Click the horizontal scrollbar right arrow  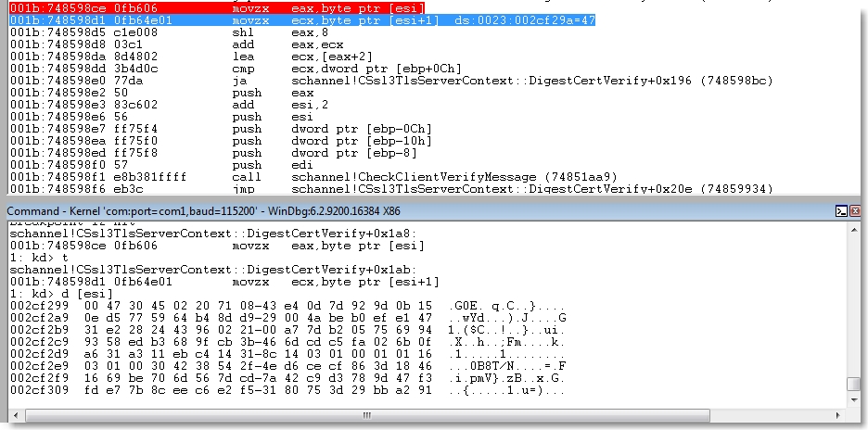pos(837,415)
